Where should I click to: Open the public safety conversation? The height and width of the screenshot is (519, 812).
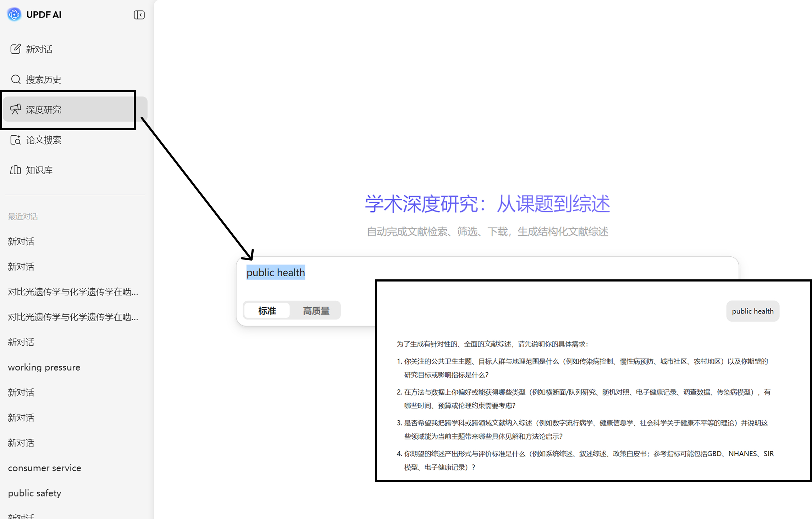(34, 493)
